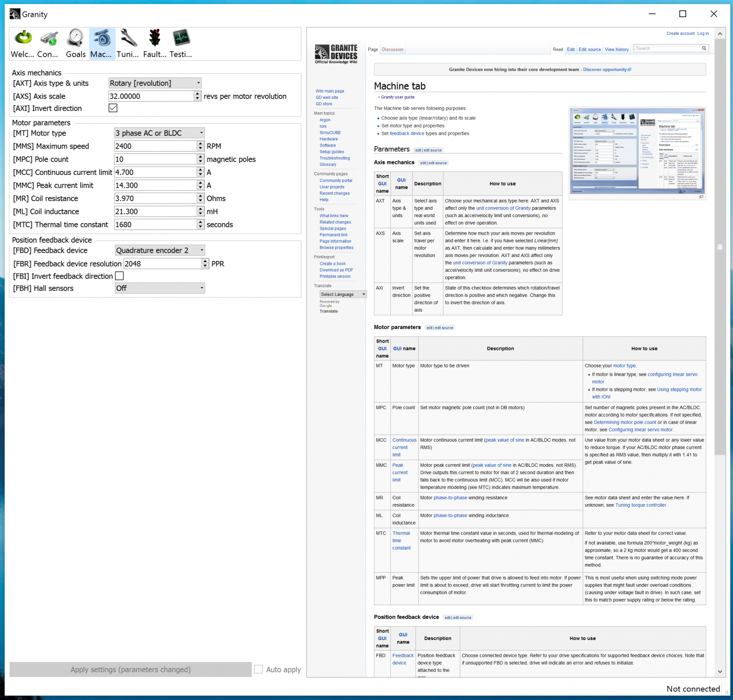Click Download as PDF link
The width and height of the screenshot is (733, 700).
pyautogui.click(x=336, y=270)
